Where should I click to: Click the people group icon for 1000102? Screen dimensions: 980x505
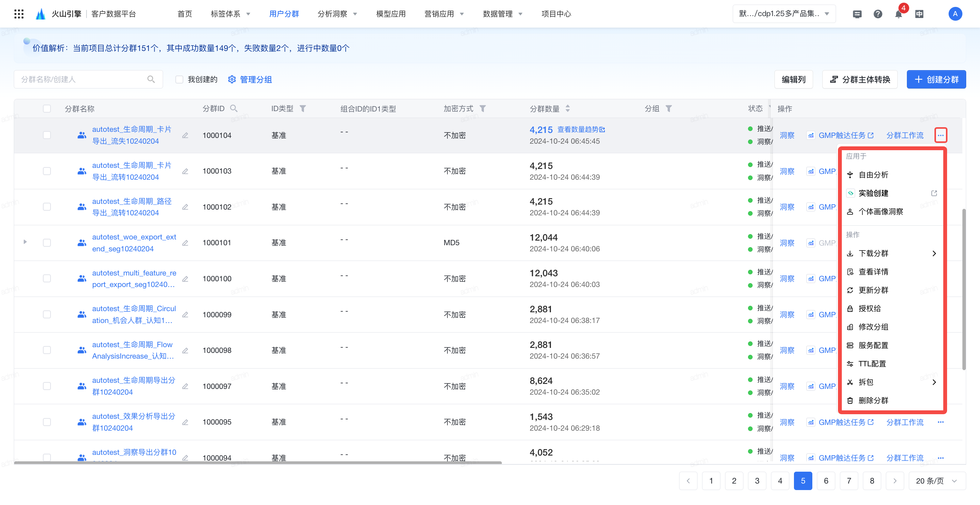82,207
